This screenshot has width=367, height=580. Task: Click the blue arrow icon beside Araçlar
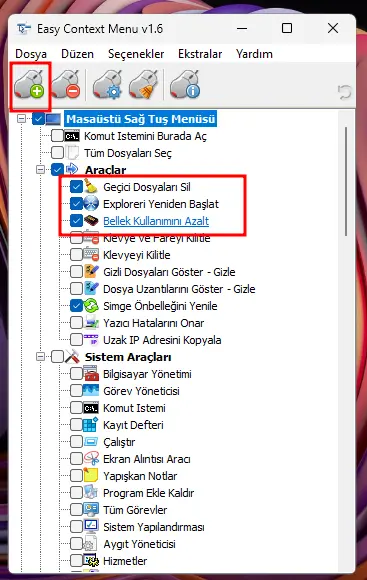point(72,169)
